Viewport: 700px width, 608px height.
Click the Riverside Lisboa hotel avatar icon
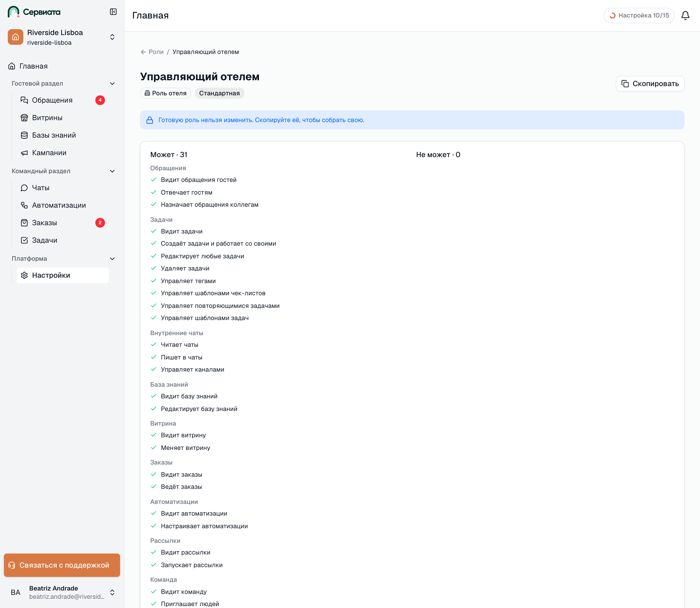(16, 37)
